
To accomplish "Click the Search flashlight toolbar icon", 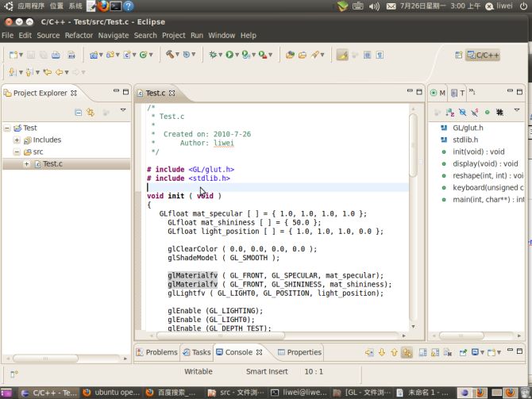I will tap(315, 55).
